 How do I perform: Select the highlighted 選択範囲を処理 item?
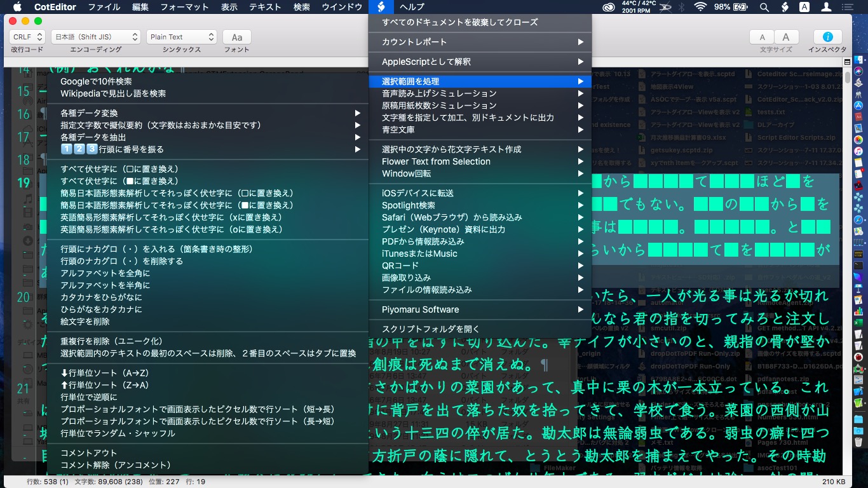tap(480, 81)
